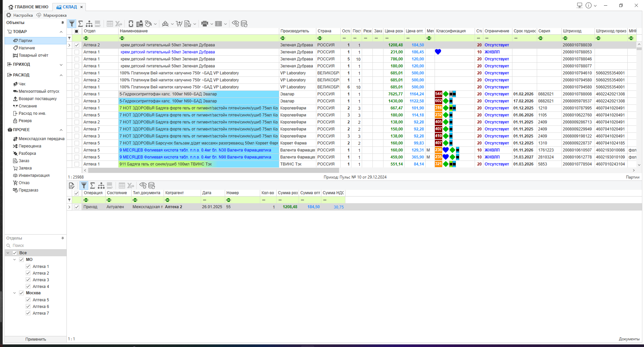Expand the ПРИХОД section
The image size is (644, 347).
61,64
